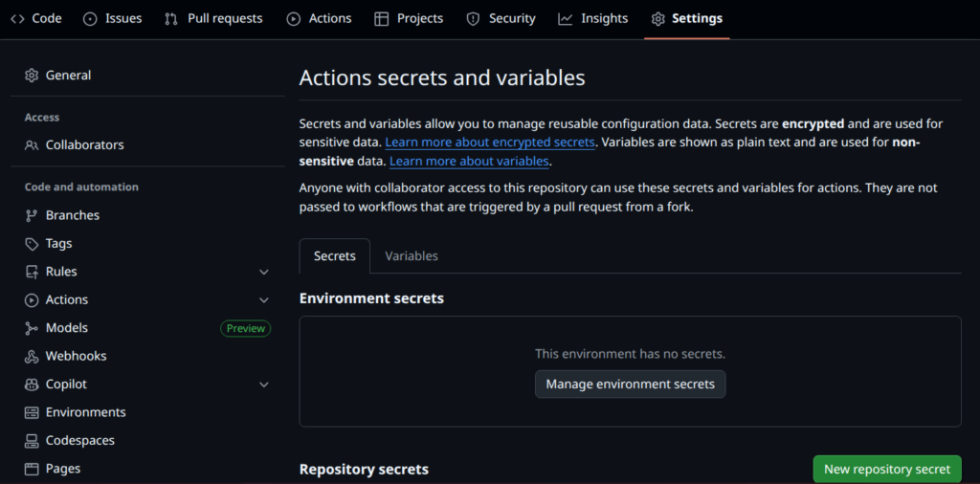Switch to the Variables tab
The height and width of the screenshot is (484, 980).
pos(412,256)
